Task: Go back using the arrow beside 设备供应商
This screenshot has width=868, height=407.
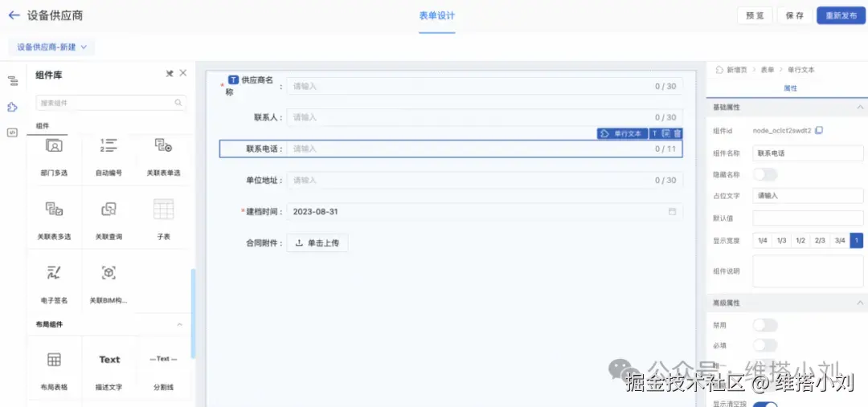Action: 14,15
